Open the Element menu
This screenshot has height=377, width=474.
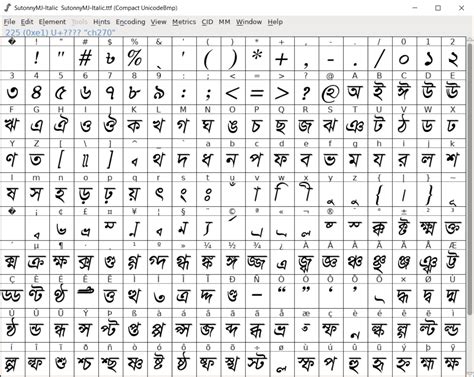tap(52, 22)
